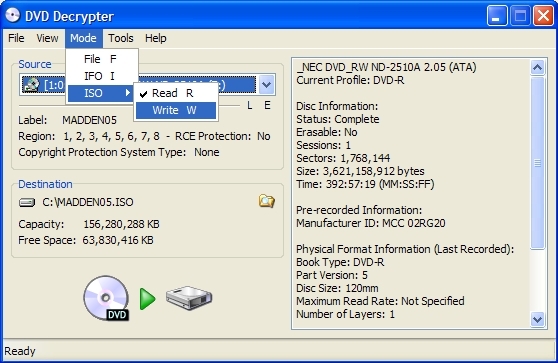Click the MADDEN05 label value
This screenshot has height=363, width=558.
pos(89,120)
